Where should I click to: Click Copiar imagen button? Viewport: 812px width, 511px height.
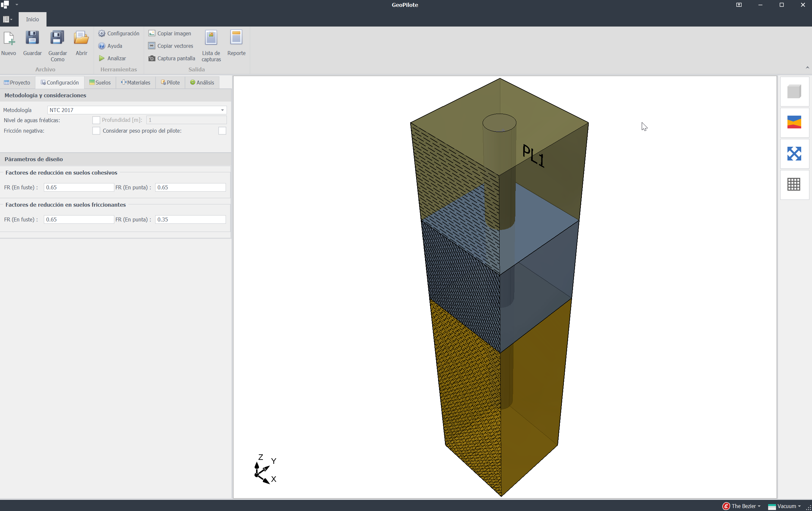[170, 33]
